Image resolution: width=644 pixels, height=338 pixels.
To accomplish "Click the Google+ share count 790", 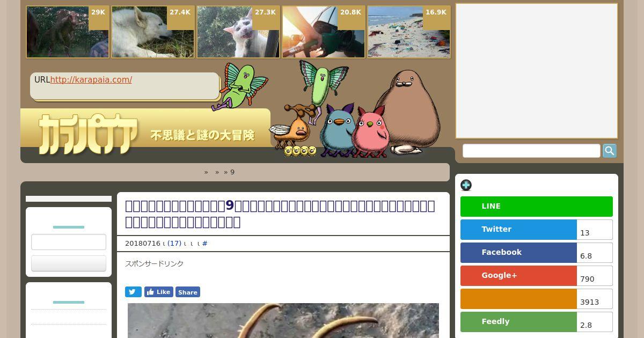I will (595, 276).
